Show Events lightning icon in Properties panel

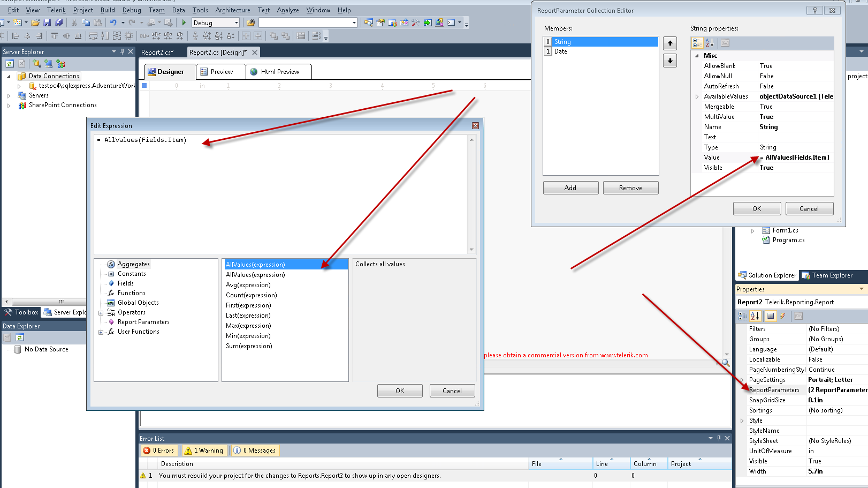point(782,316)
